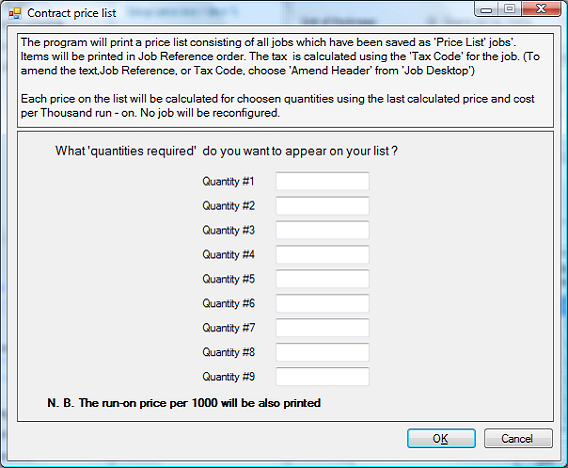Click the Quantity #1 label text
This screenshot has width=568, height=468.
pos(228,181)
